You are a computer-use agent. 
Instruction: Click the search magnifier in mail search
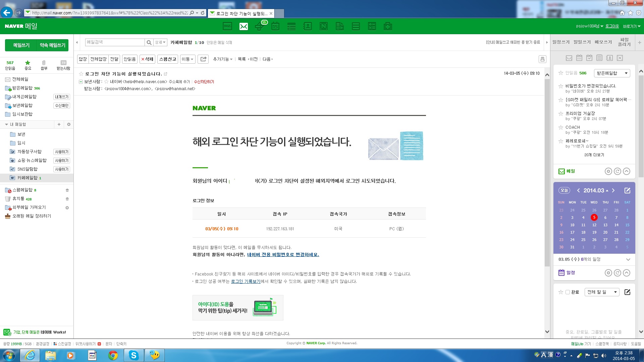149,43
